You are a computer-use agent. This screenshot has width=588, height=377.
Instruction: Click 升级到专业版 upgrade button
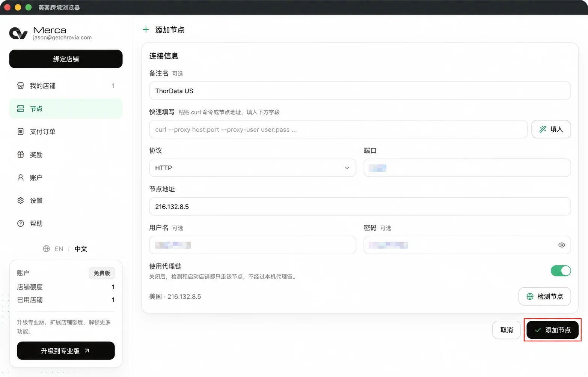click(66, 351)
